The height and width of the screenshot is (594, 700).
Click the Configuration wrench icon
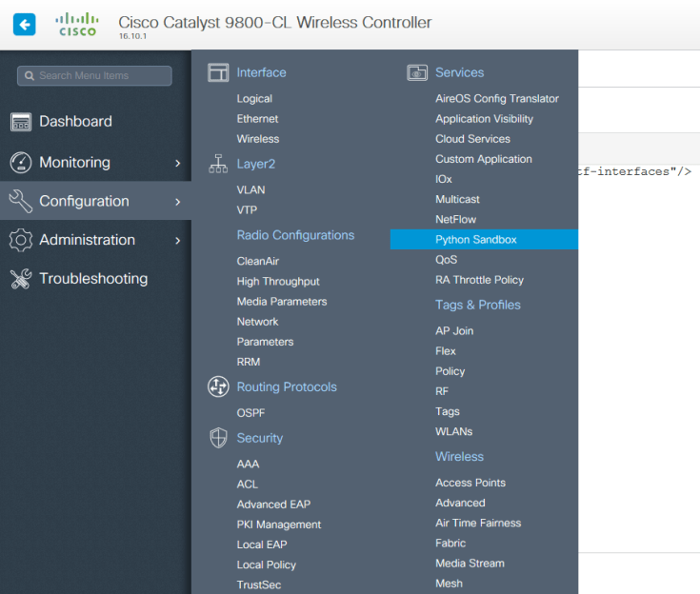point(21,201)
